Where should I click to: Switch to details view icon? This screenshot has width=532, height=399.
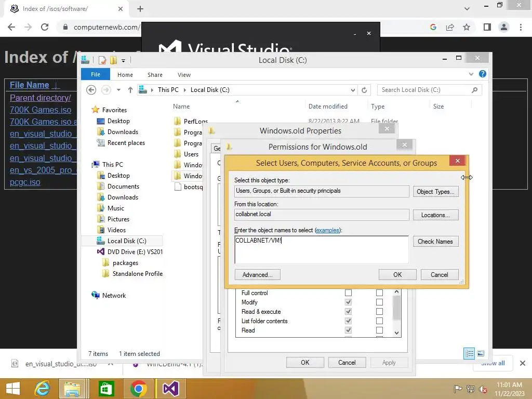click(469, 353)
